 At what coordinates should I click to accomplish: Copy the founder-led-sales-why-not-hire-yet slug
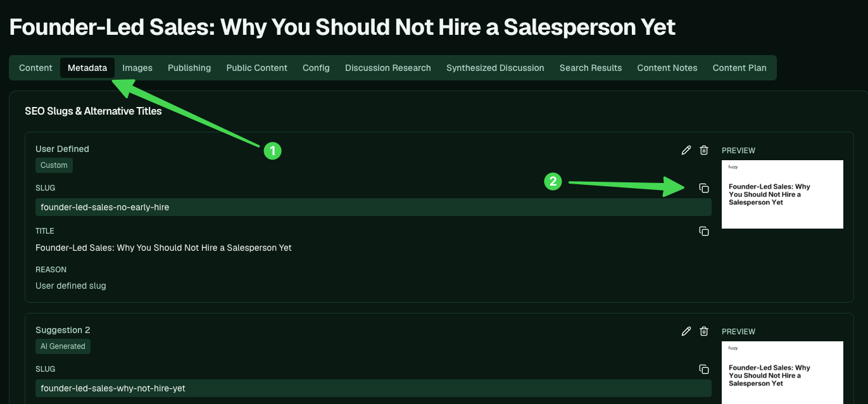[704, 369]
